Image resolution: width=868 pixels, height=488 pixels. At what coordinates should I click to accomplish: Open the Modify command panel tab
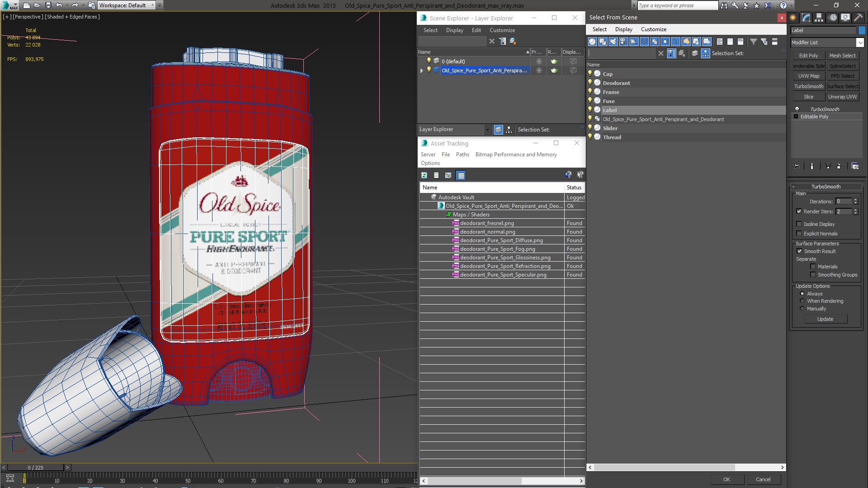tap(806, 18)
